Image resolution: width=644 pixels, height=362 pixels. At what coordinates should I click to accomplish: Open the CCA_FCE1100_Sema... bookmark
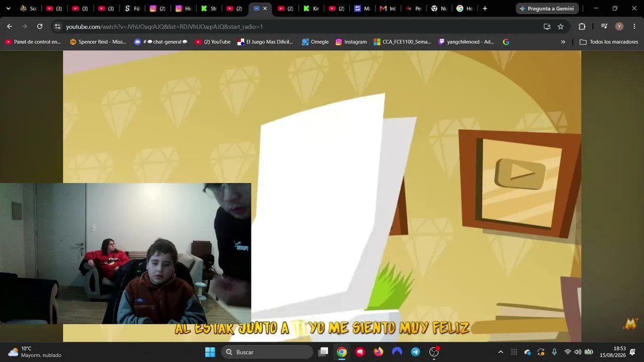tap(403, 42)
